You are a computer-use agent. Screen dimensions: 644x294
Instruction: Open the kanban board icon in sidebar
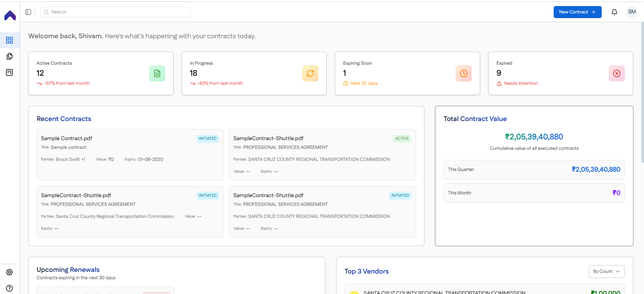(9, 72)
